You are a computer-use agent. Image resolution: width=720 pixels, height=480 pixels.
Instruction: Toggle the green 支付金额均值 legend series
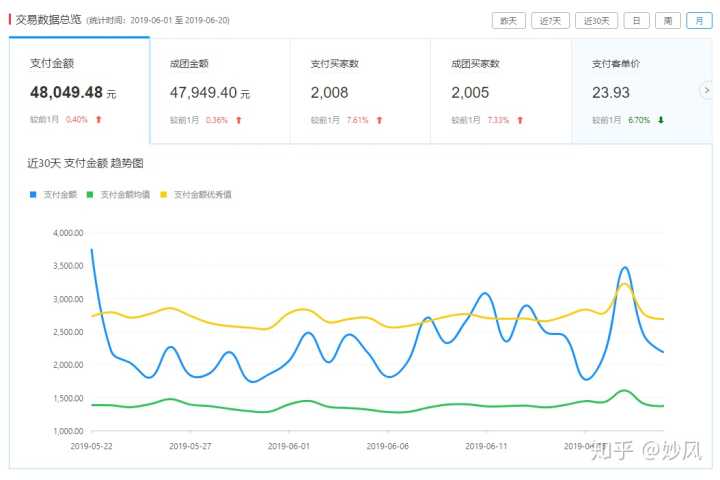[x=119, y=195]
